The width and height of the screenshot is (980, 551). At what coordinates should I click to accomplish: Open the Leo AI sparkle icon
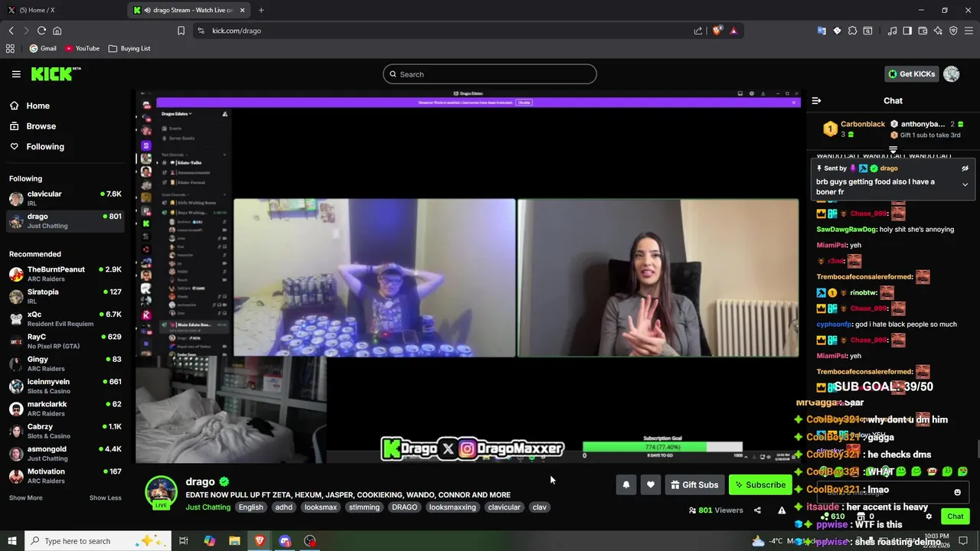coord(938,31)
